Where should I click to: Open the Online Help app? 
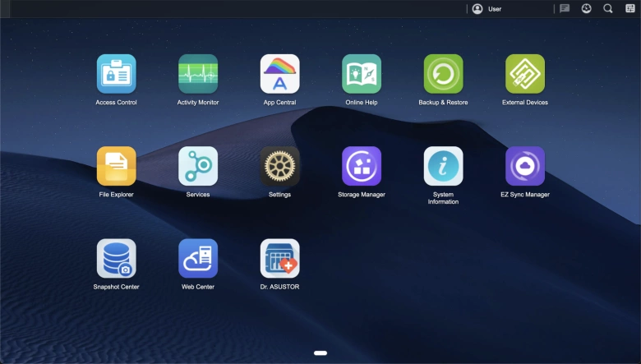click(x=362, y=74)
